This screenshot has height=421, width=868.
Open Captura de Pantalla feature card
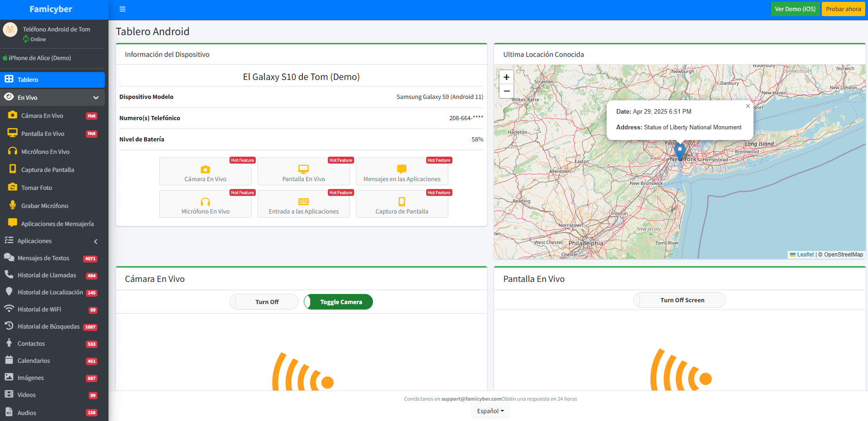(x=402, y=204)
